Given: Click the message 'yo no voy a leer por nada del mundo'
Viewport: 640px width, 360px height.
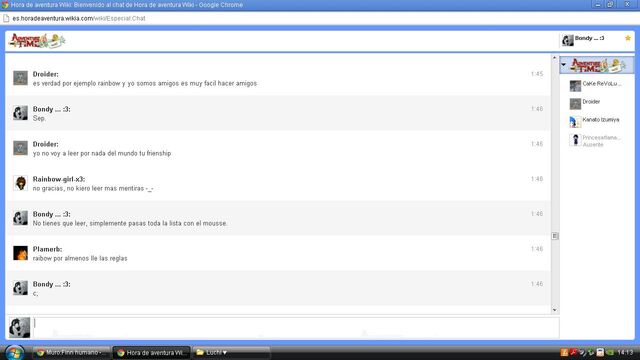Looking at the screenshot, I should [102, 153].
